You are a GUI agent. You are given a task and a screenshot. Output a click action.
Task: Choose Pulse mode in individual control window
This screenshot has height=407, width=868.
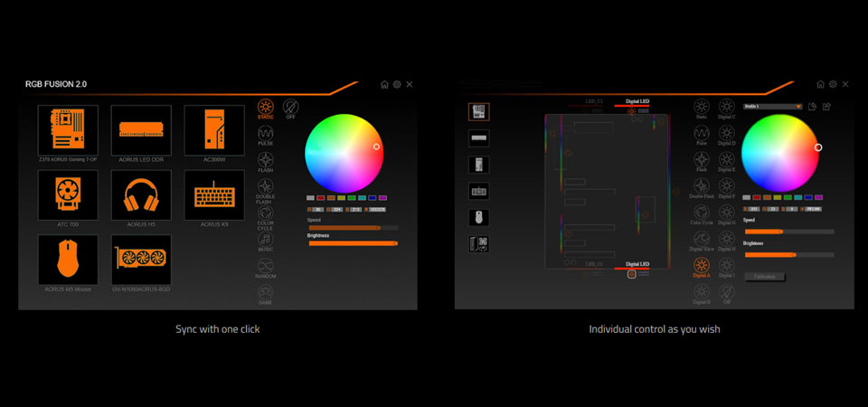[702, 136]
